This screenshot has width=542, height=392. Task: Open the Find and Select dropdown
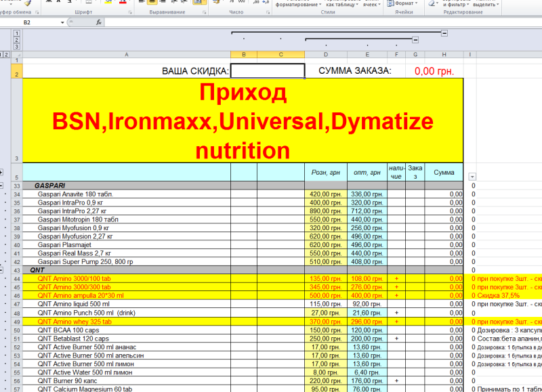(x=486, y=3)
